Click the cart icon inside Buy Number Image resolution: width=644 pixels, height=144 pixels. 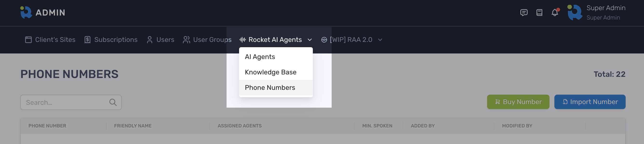pos(497,102)
